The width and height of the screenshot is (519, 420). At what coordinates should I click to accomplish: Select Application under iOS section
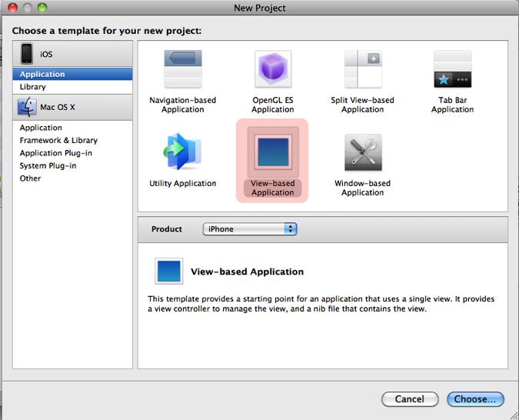pos(72,74)
